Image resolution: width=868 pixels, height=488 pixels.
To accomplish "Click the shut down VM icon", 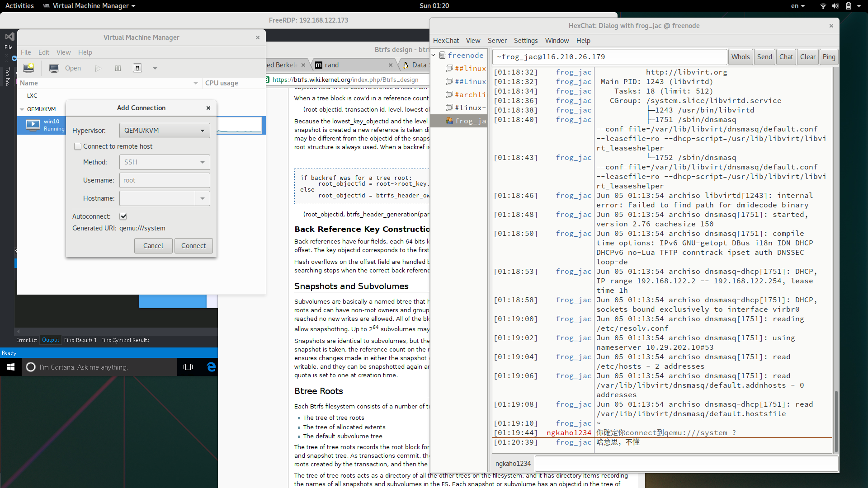I will (x=137, y=68).
